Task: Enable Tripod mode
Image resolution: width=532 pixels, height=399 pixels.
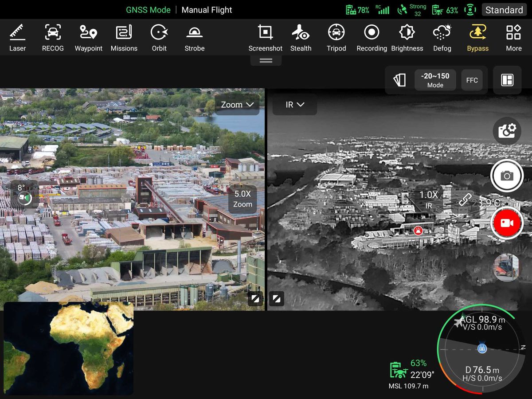Action: coord(336,37)
